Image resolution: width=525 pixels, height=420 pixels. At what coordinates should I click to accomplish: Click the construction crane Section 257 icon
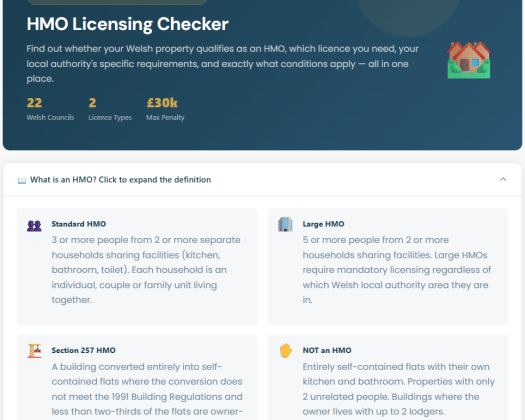pos(34,351)
